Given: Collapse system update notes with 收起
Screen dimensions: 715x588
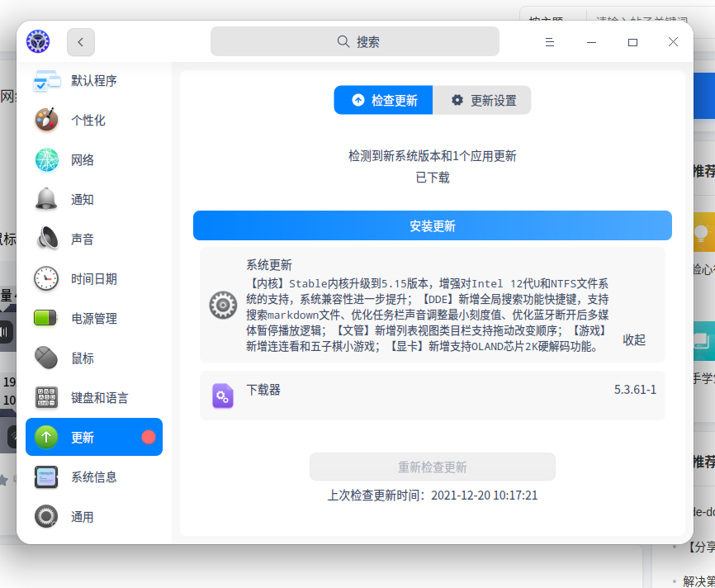Looking at the screenshot, I should 634,339.
